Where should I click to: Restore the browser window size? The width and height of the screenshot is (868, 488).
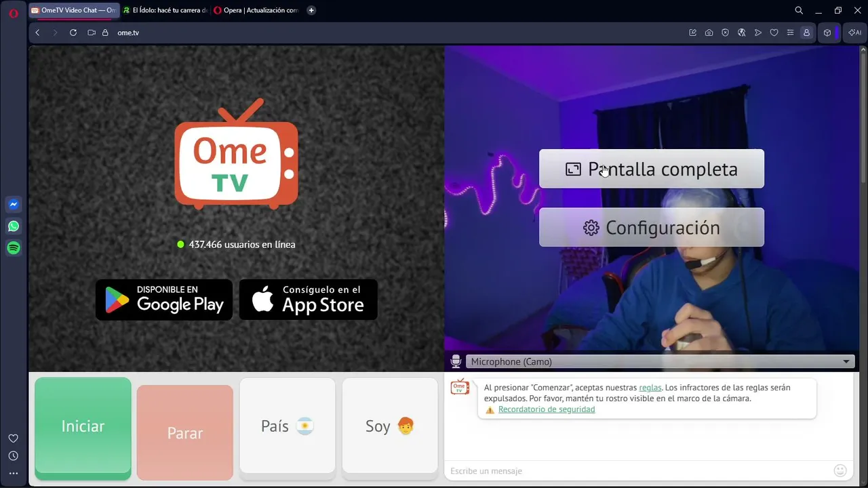point(838,10)
